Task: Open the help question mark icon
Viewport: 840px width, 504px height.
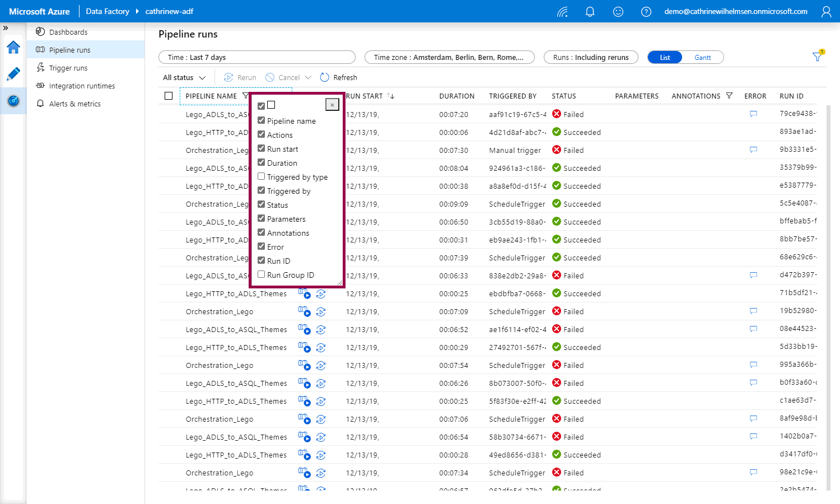Action: click(x=646, y=12)
